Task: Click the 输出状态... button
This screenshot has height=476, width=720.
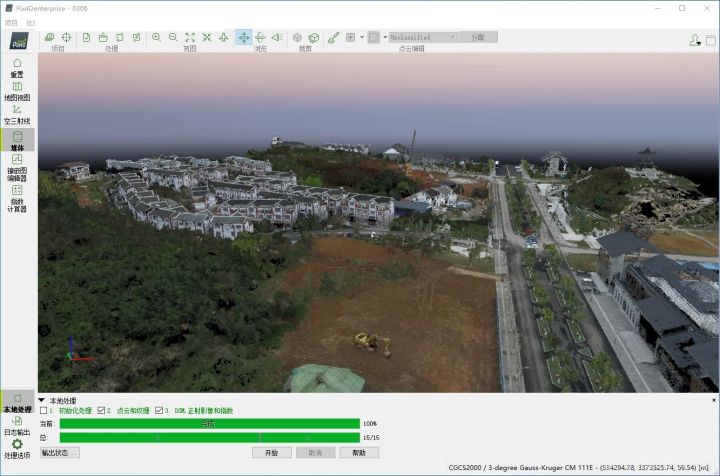Action: [59, 452]
